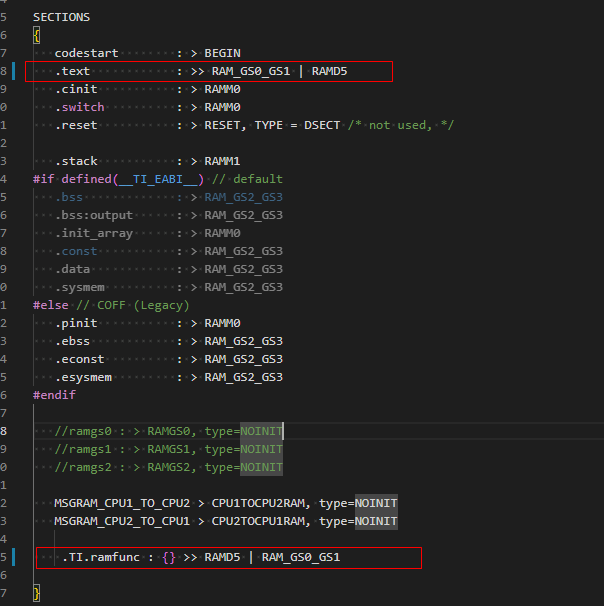The height and width of the screenshot is (606, 604).
Task: Click the 'not used' comment
Action: point(400,125)
